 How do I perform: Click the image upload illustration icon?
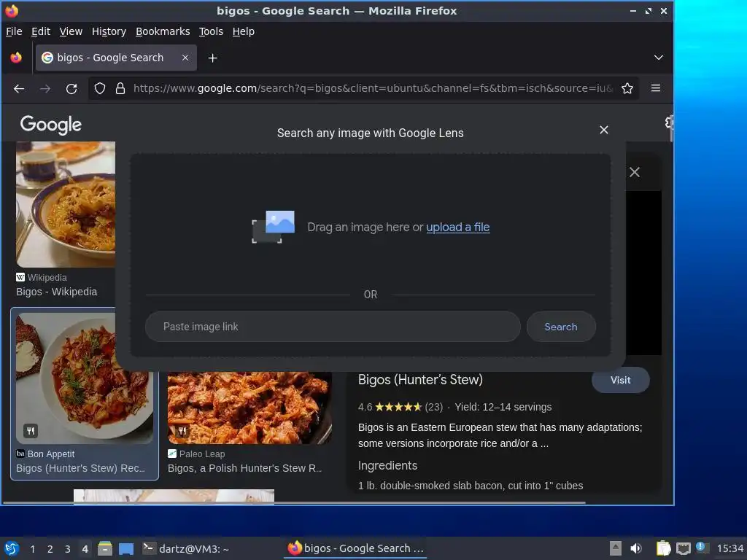pos(273,227)
